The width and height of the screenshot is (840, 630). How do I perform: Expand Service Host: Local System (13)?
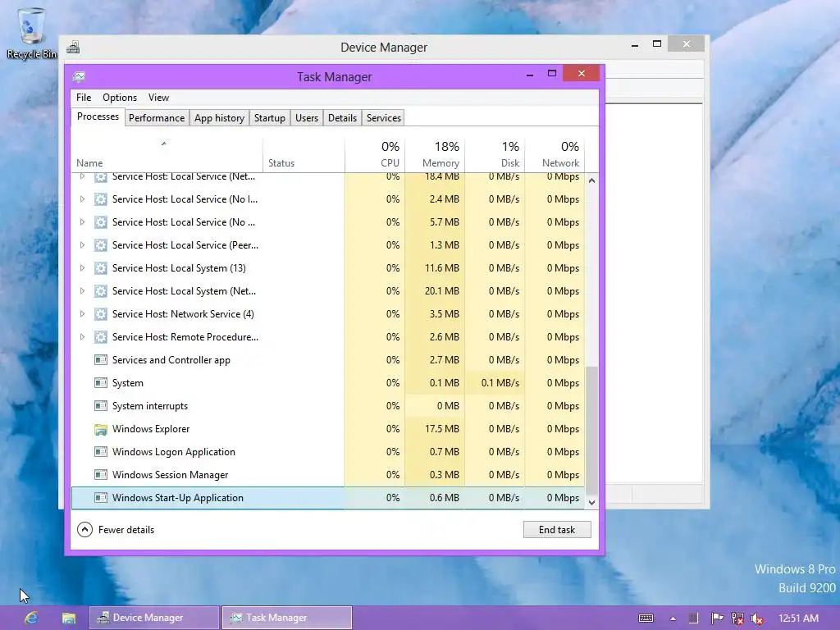[x=82, y=268]
